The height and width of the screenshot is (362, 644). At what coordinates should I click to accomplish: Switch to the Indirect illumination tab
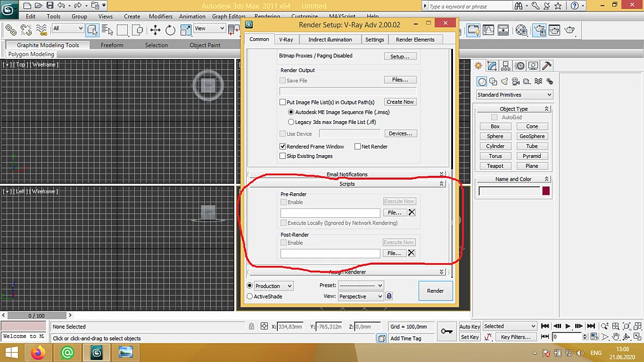tap(330, 39)
